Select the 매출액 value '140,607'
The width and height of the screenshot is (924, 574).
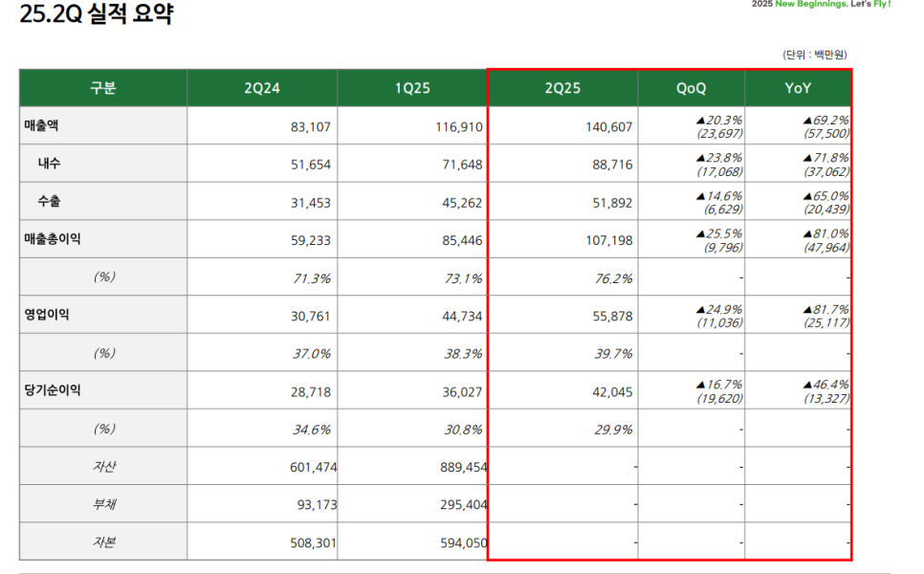[608, 126]
